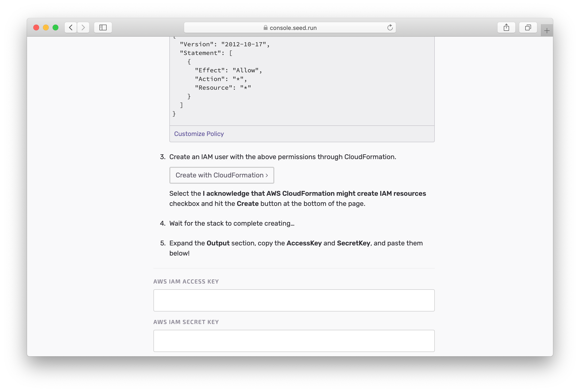Click the console.seed.run address bar

(293, 28)
